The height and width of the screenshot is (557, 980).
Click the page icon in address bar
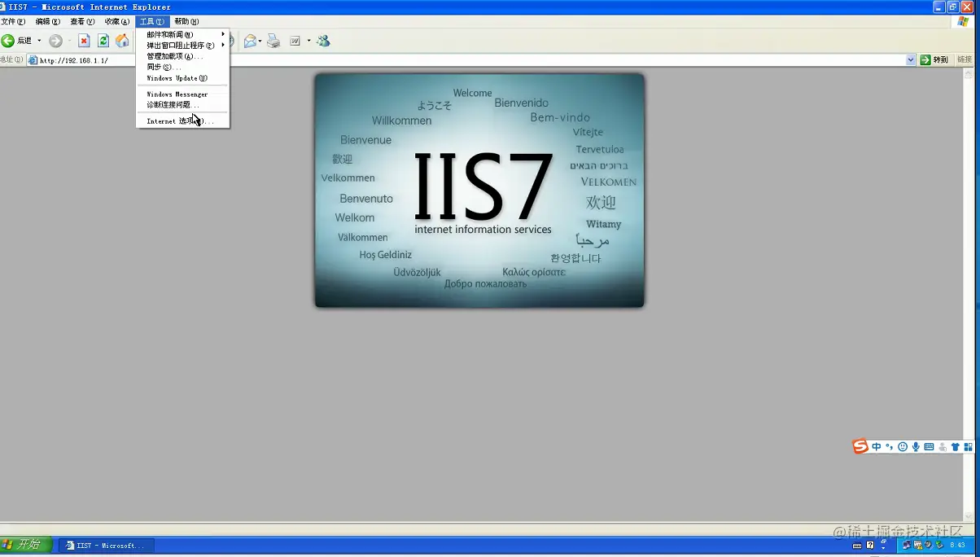(33, 60)
